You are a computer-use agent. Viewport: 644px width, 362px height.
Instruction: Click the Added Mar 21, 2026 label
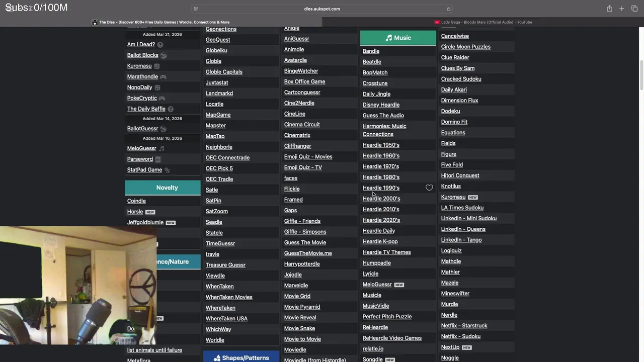point(163,35)
